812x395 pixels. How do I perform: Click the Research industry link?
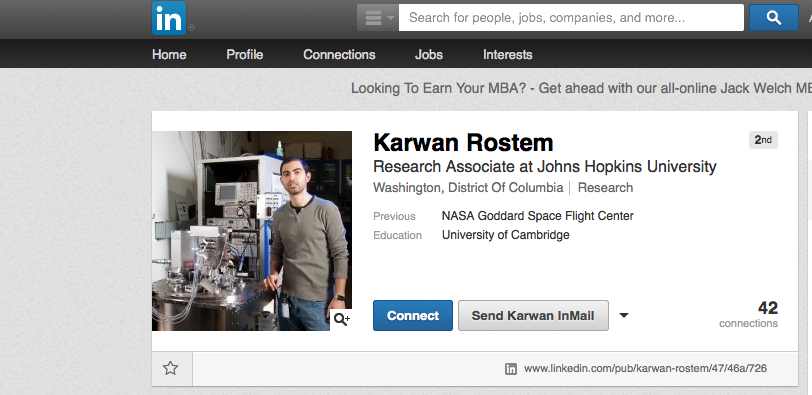tap(605, 187)
